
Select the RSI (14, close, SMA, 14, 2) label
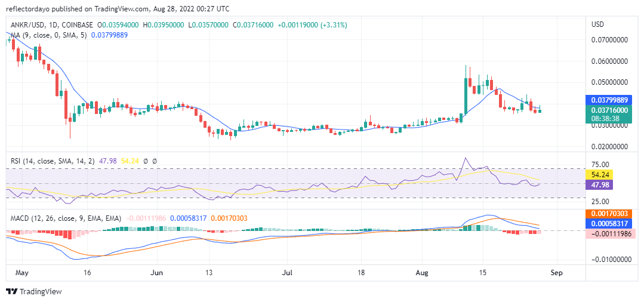[53, 162]
